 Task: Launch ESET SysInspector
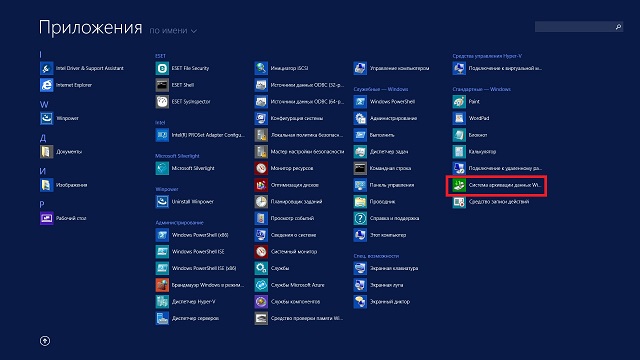(183, 102)
